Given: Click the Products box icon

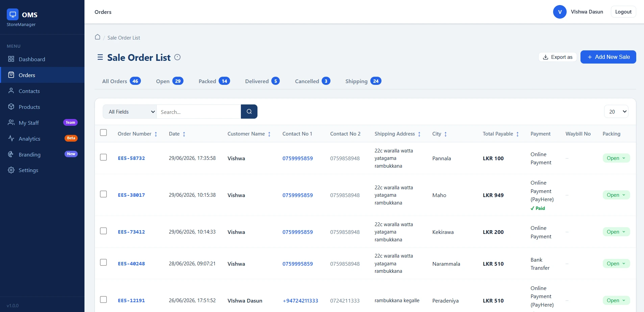Looking at the screenshot, I should click(11, 106).
